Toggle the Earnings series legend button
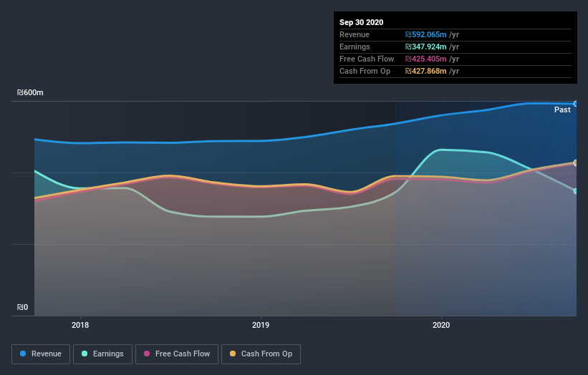The width and height of the screenshot is (588, 375). tap(102, 354)
